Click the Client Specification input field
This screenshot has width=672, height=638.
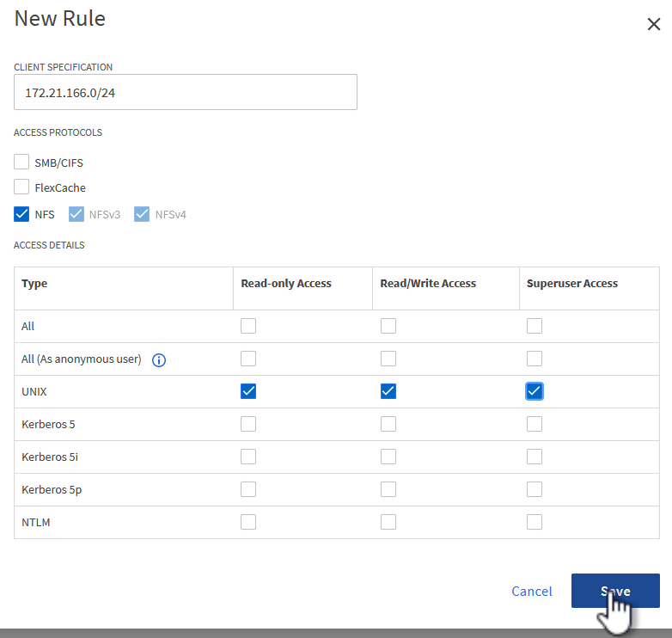tap(185, 92)
